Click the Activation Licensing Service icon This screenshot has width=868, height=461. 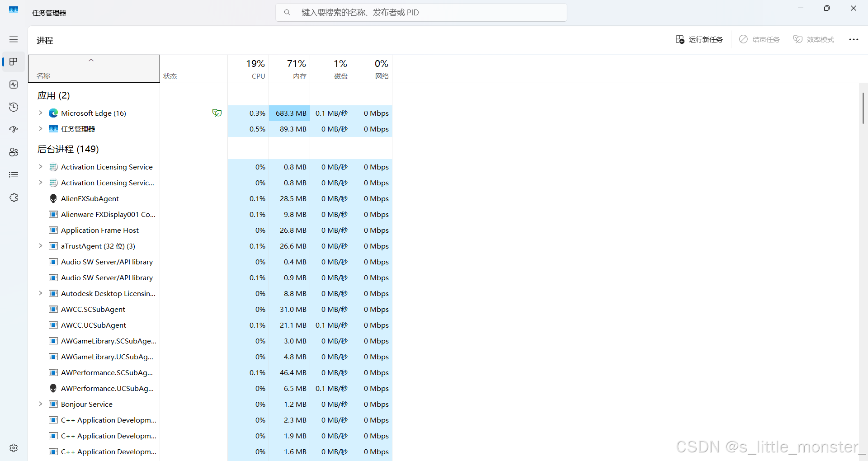(x=53, y=167)
